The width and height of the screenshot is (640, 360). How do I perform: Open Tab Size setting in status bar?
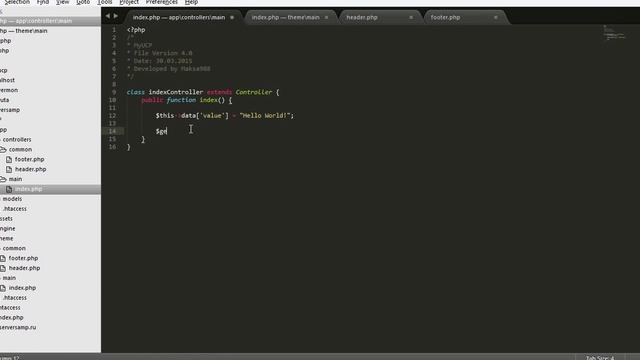(x=600, y=358)
